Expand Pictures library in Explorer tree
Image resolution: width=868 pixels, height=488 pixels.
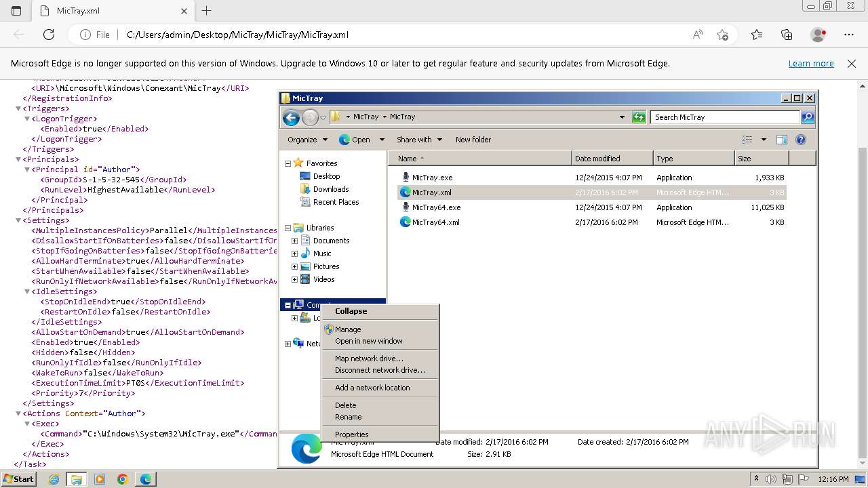click(x=295, y=266)
